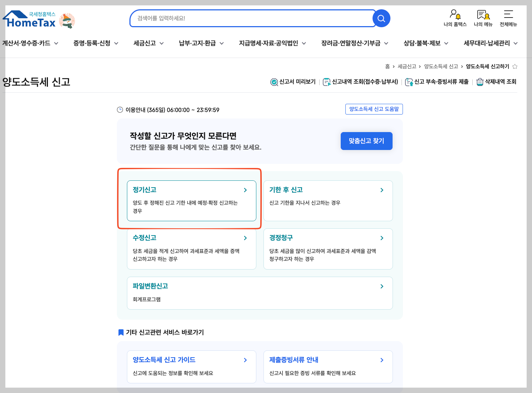Go to 홈 breadcrumb link
The image size is (532, 393).
(x=388, y=67)
